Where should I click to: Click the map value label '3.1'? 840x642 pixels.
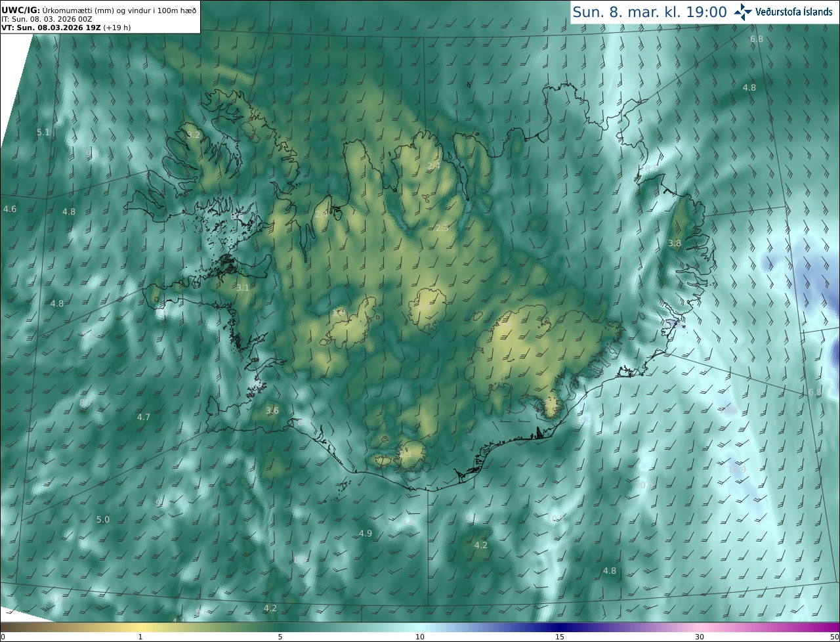pos(243,288)
